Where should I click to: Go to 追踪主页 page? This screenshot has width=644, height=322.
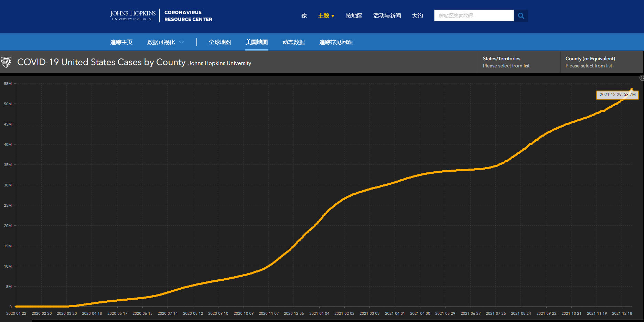(121, 42)
